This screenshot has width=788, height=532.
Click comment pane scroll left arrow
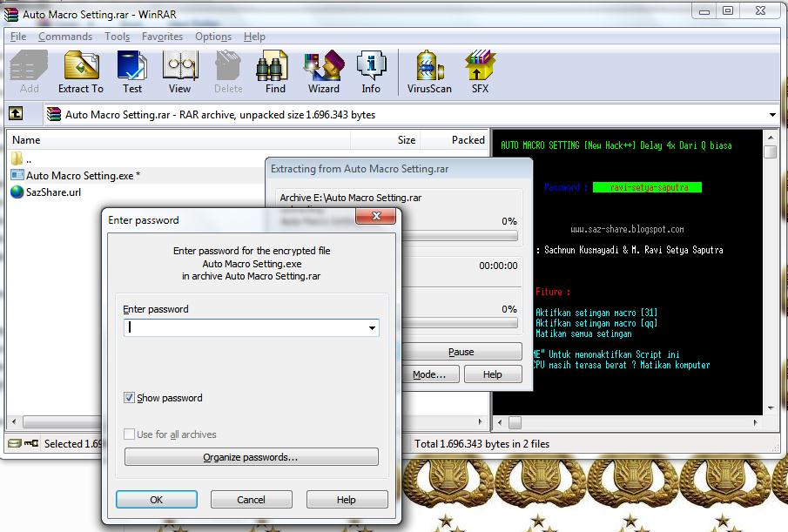pos(500,423)
